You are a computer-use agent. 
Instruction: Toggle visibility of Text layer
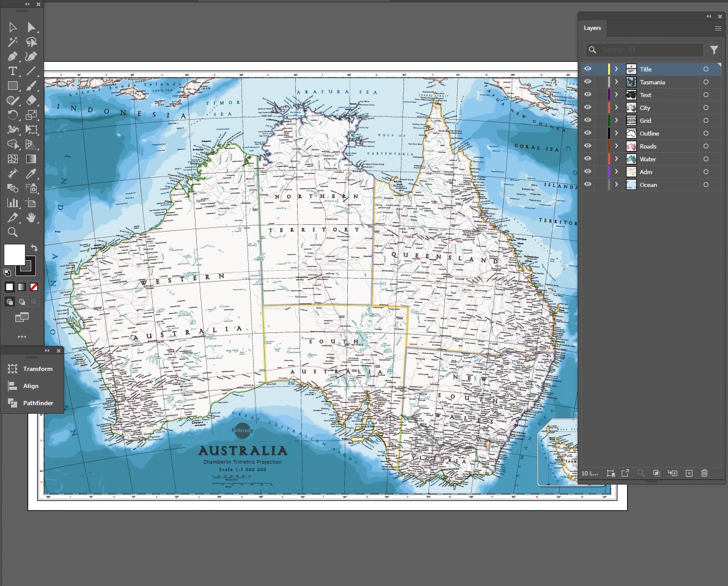[x=588, y=95]
